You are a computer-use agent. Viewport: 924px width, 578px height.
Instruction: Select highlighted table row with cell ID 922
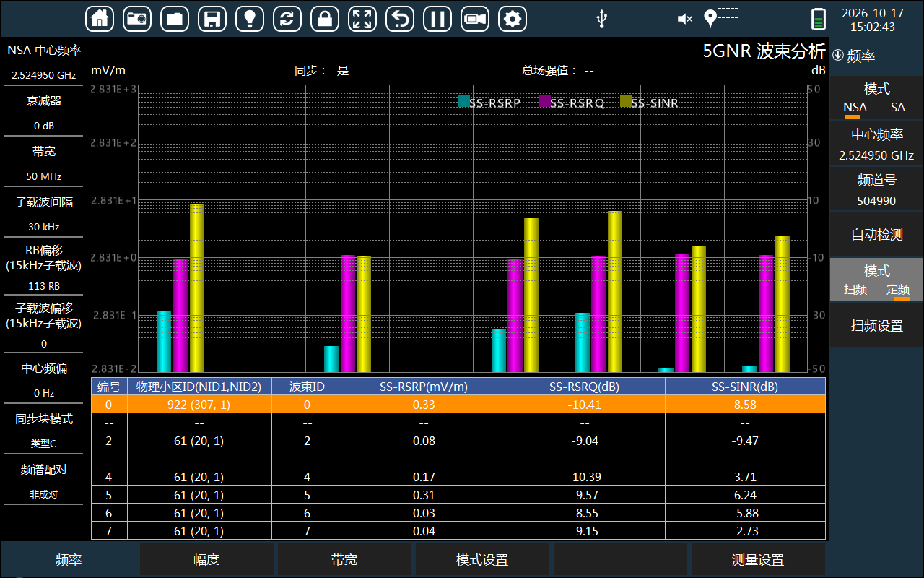458,405
